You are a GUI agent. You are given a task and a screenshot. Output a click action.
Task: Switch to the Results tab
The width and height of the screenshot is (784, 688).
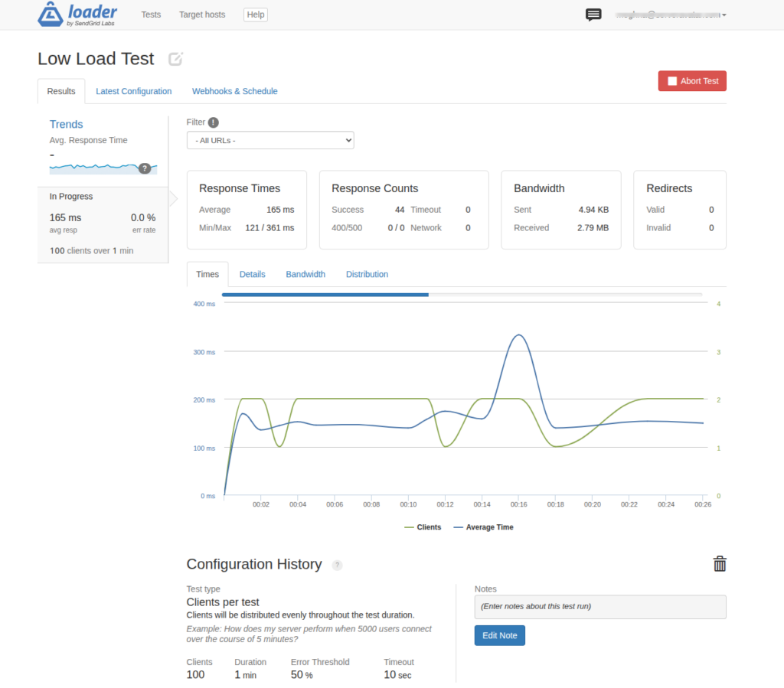pos(61,91)
